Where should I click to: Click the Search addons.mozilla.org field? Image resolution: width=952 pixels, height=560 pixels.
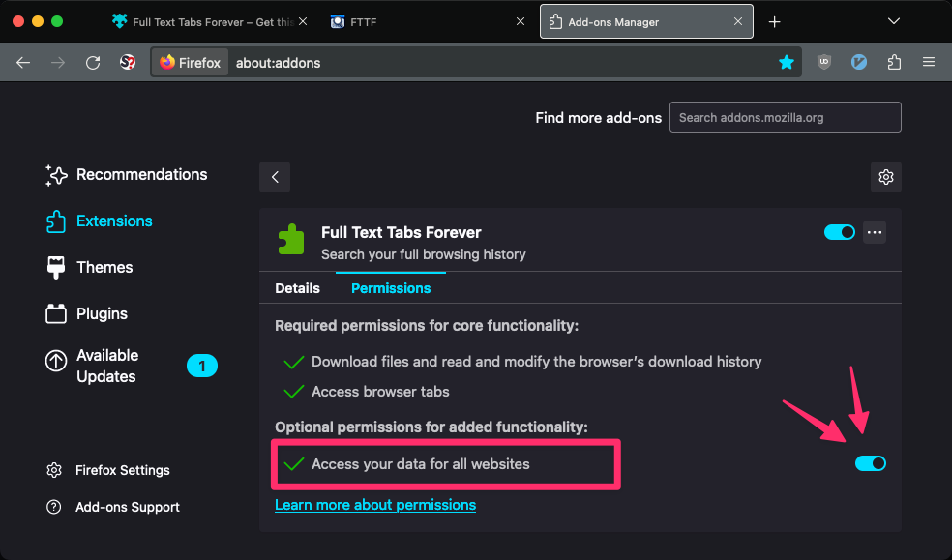(785, 117)
